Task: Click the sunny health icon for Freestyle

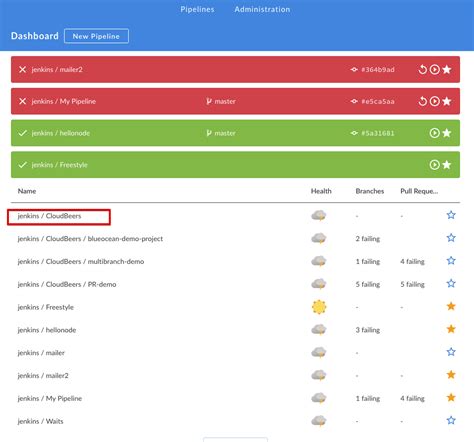Action: (319, 307)
